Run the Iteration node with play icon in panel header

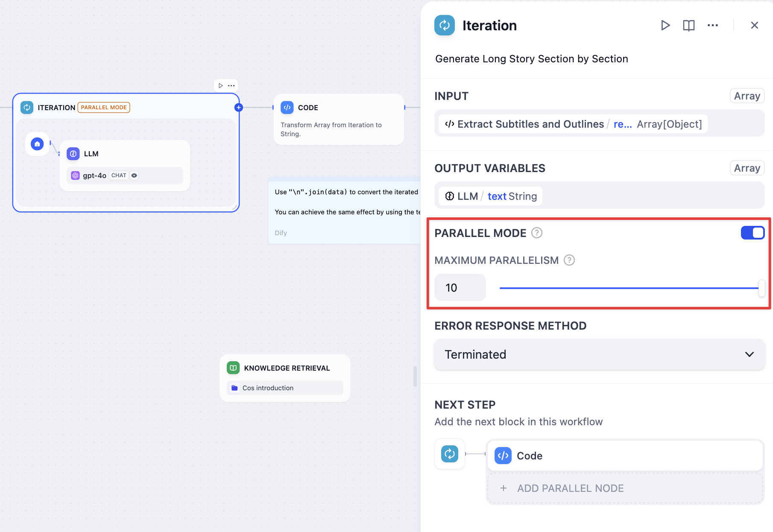665,26
